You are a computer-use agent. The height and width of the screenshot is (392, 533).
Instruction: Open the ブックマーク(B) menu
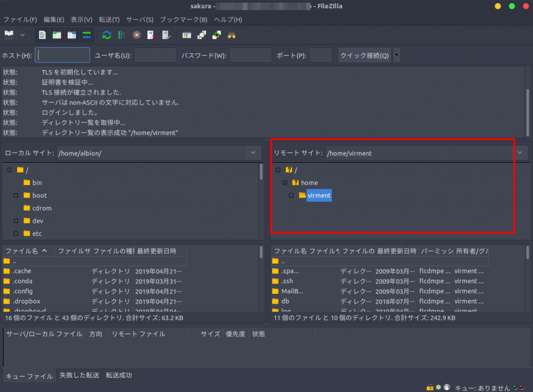[183, 20]
